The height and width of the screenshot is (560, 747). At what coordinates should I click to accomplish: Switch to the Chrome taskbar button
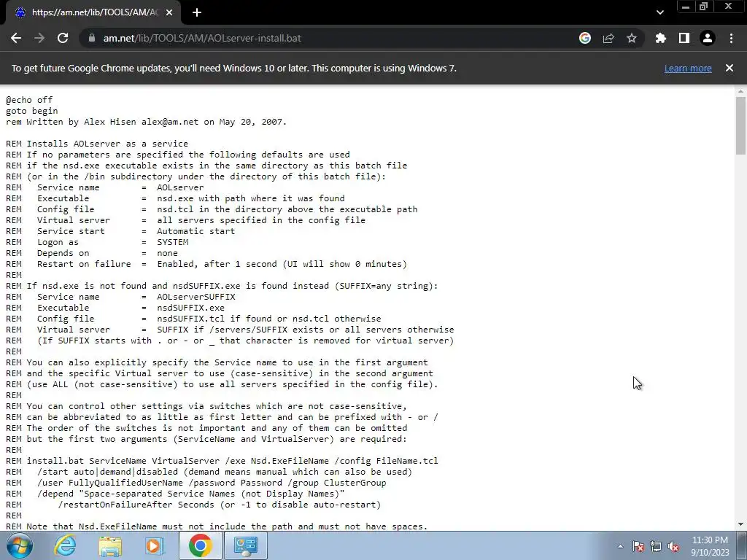coord(200,545)
